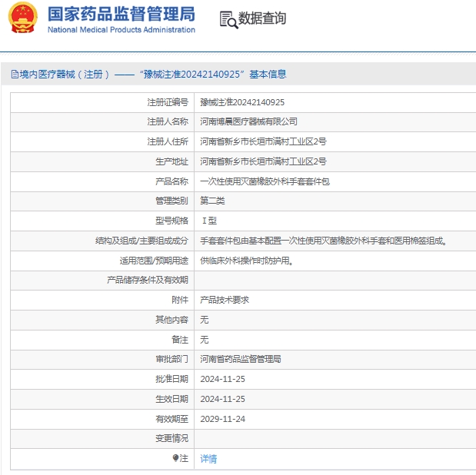Click National Medical Products Administration text
476x475 pixels.
(121, 30)
